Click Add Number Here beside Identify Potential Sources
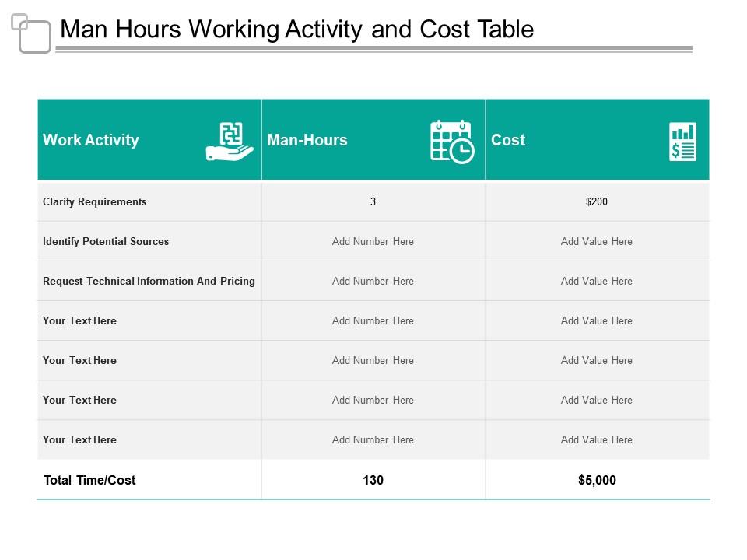Viewport: 747px width, 560px height. click(373, 241)
